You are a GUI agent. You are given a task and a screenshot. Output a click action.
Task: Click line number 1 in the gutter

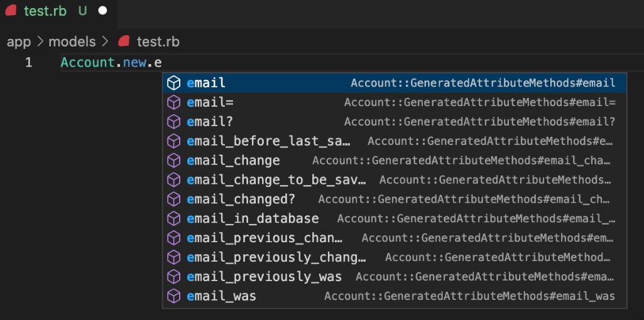(29, 63)
